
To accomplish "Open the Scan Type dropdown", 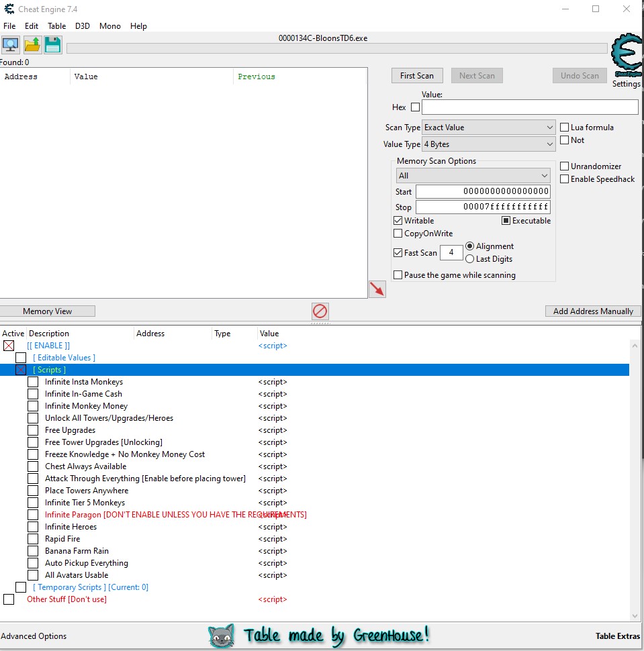I will click(488, 128).
